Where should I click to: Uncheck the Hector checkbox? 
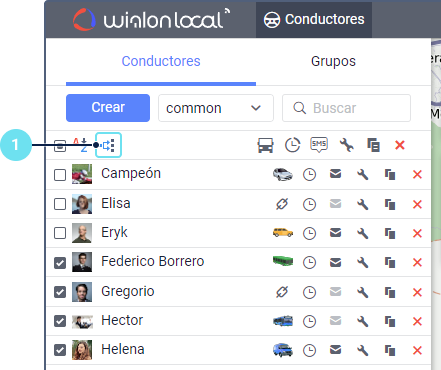60,321
